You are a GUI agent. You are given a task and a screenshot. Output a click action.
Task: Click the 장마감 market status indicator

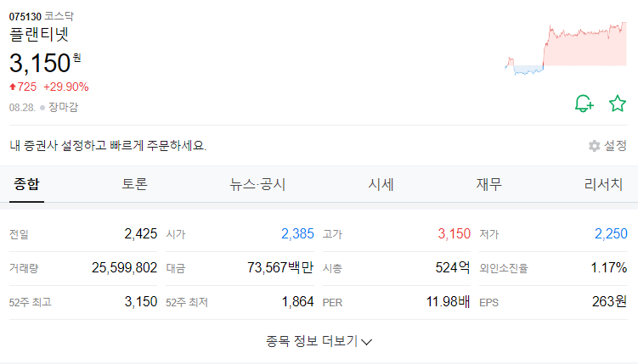[59, 107]
